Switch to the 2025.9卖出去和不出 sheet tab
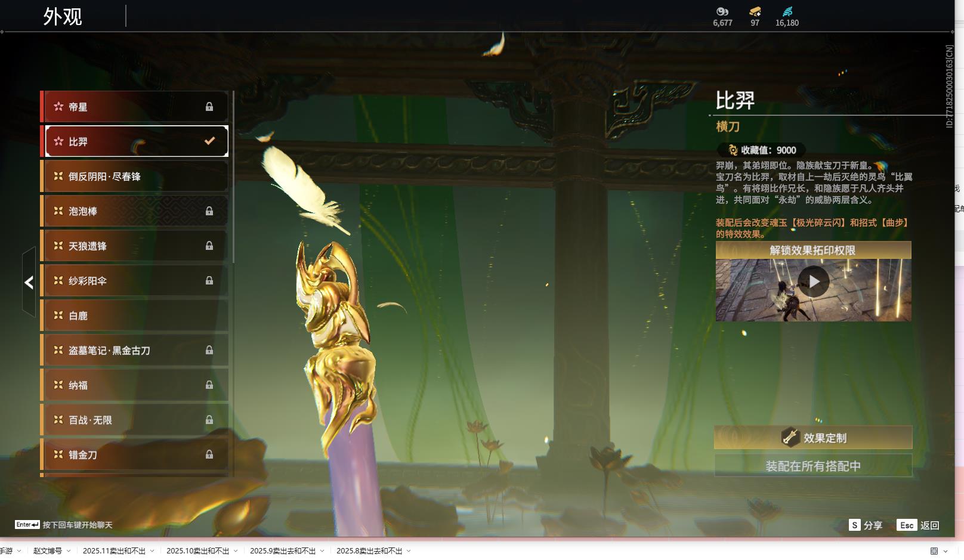Screen dimensions: 964x560 [283, 551]
